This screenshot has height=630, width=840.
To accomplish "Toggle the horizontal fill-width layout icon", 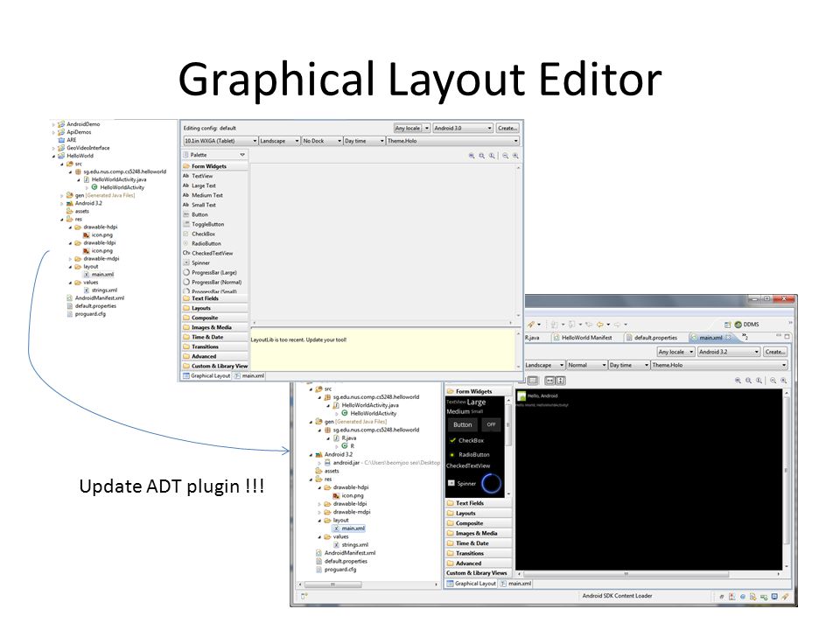I will (550, 381).
